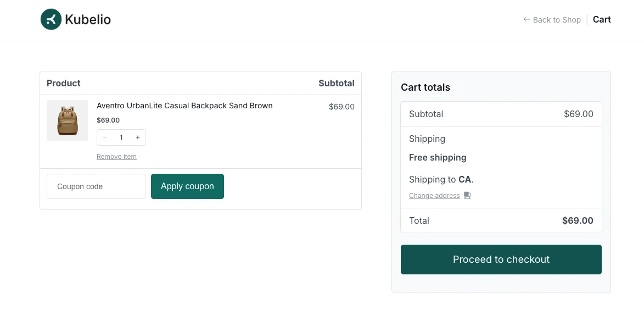Click the Shipping to CA text
Image resolution: width=644 pixels, height=320 pixels.
click(441, 179)
